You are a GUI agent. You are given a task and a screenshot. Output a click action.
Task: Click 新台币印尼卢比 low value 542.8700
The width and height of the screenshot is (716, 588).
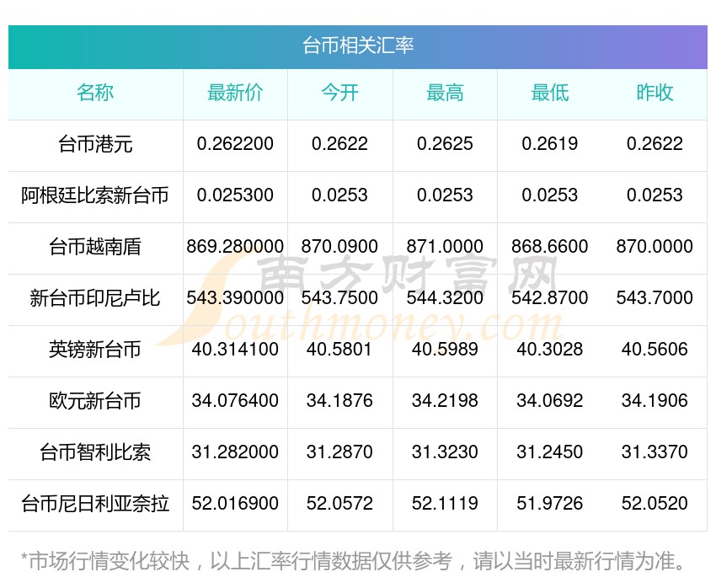tap(550, 298)
